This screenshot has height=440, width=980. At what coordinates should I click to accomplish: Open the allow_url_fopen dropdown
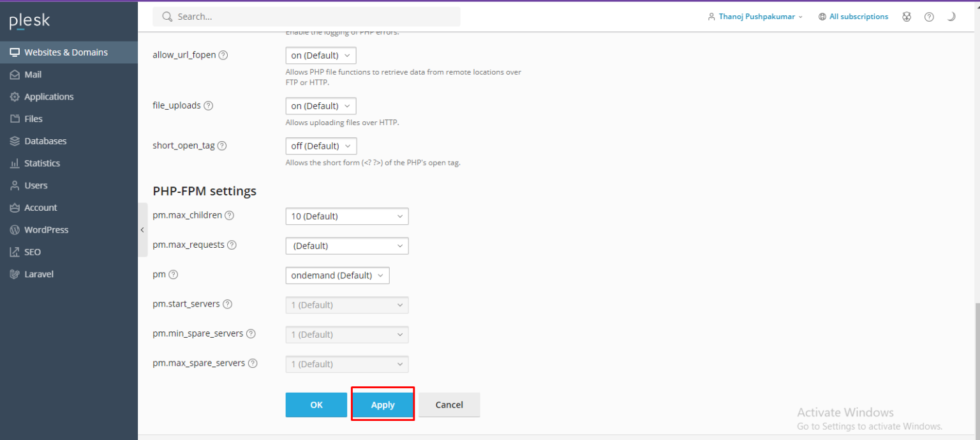point(321,56)
